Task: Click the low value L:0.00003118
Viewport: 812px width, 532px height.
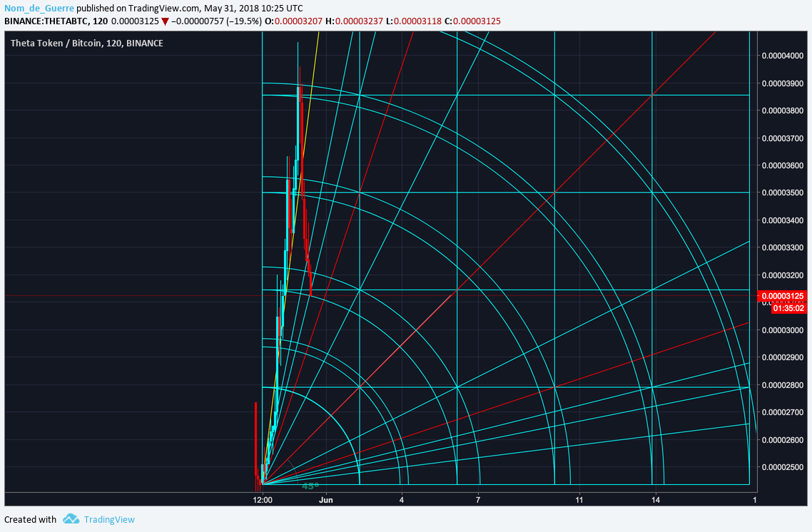Action: tap(414, 21)
